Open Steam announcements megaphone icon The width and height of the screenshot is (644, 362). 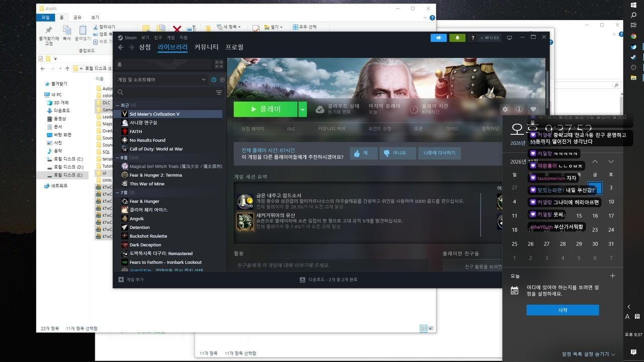click(x=439, y=38)
